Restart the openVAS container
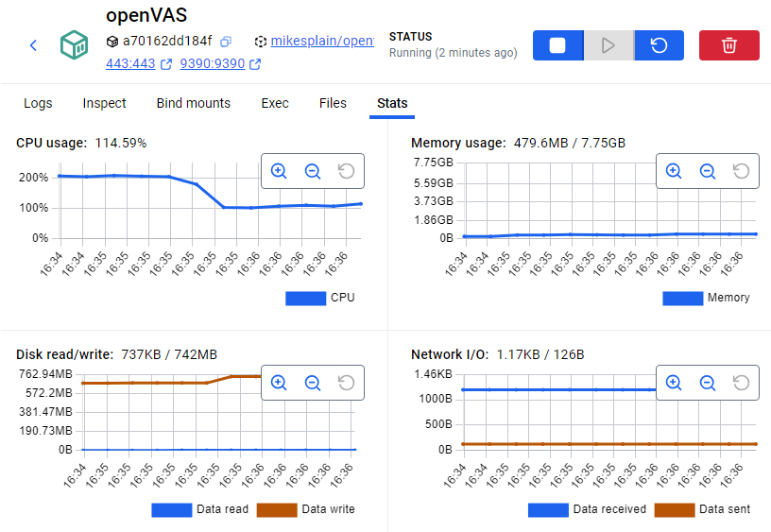Screen dimensions: 771x532 [659, 45]
